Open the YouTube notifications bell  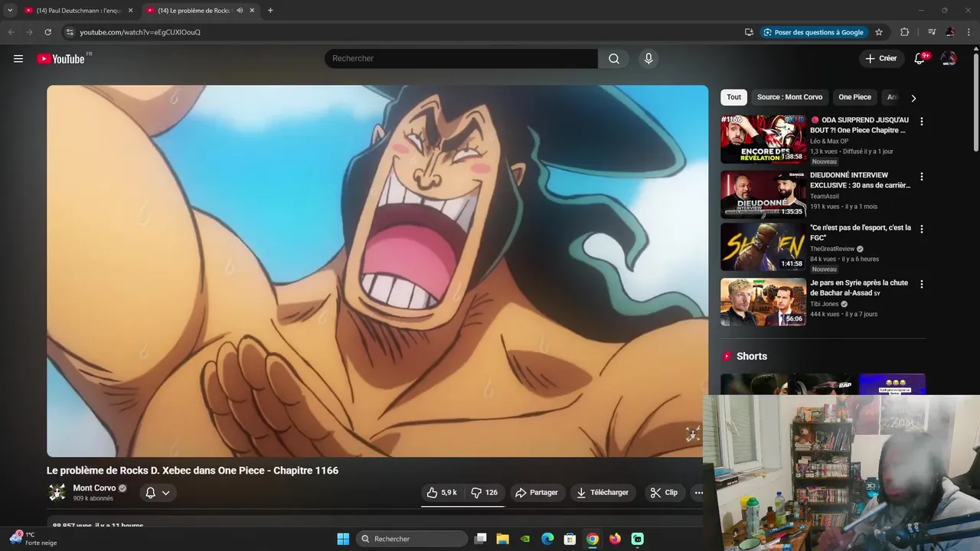pyautogui.click(x=920, y=59)
